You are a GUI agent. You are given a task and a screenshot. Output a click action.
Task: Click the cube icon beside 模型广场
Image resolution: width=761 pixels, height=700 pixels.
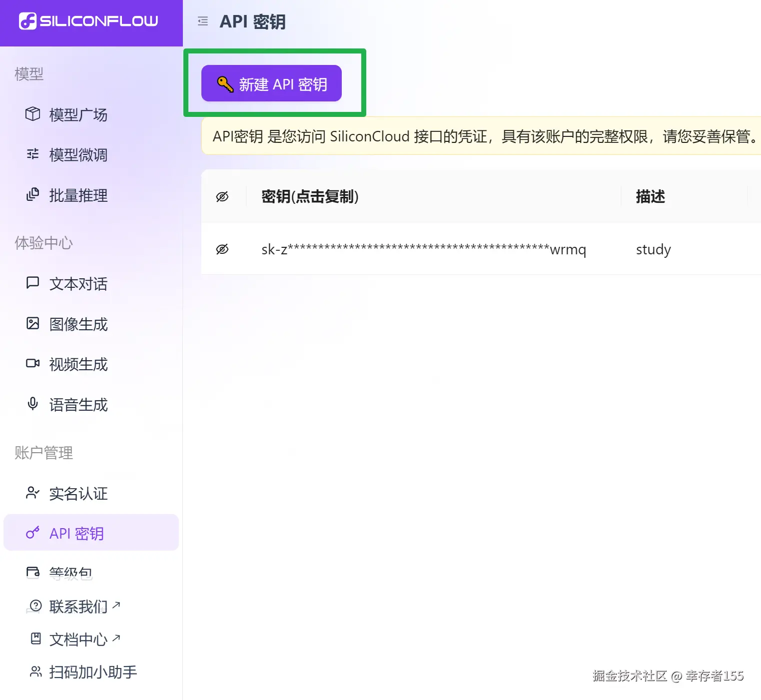point(33,114)
